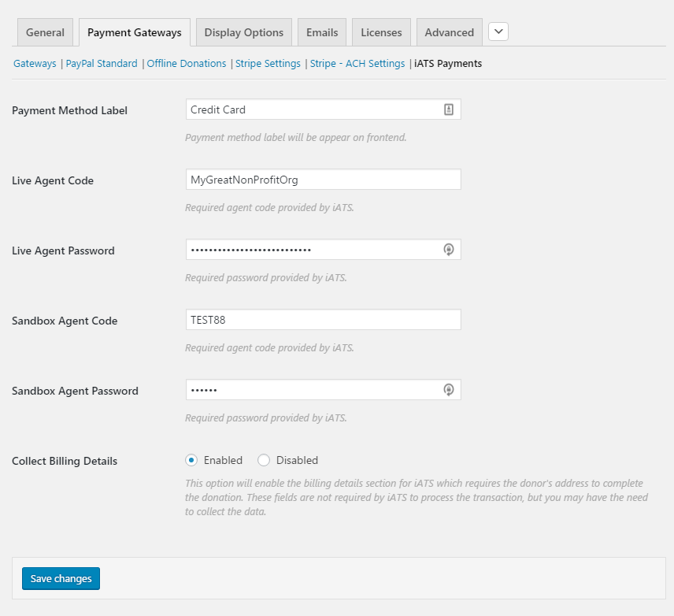
Task: Click the 'Sandbox Agent Password' label
Action: (76, 391)
